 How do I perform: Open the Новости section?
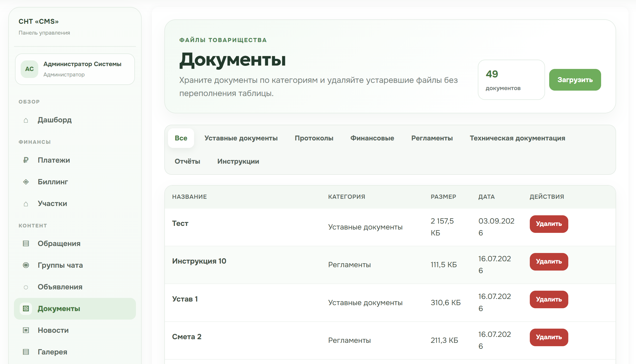75,330
